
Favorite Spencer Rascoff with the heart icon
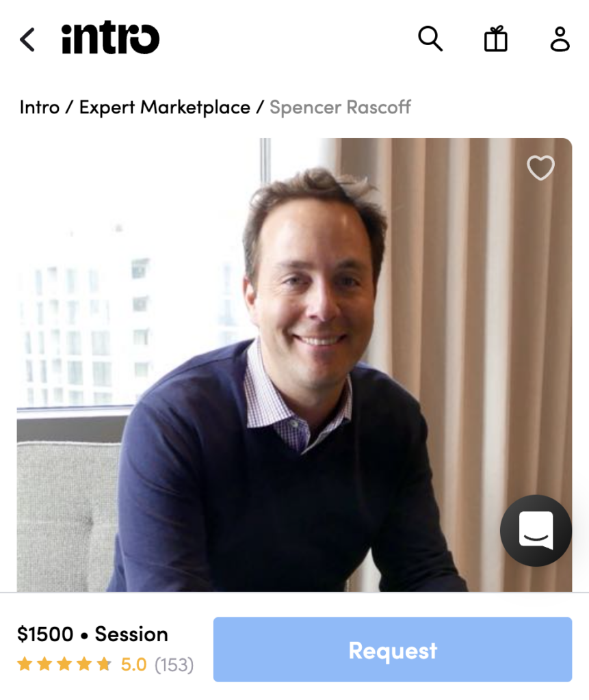pos(540,167)
